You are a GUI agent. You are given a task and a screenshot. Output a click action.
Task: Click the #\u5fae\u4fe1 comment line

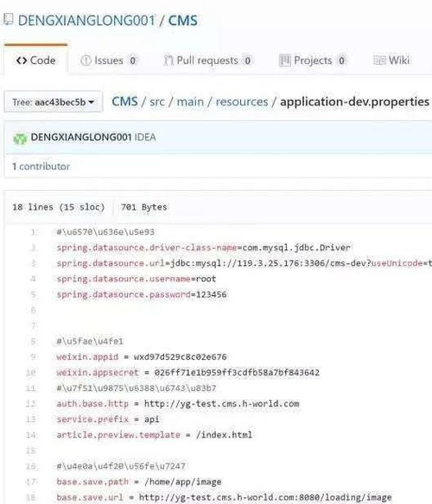[90, 341]
